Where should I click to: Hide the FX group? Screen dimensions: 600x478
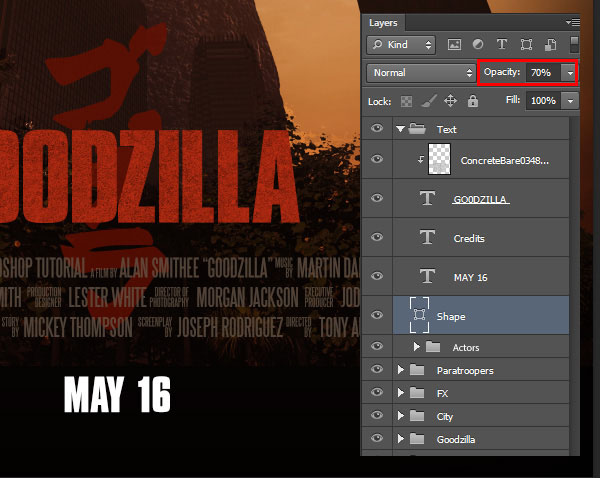pos(377,392)
